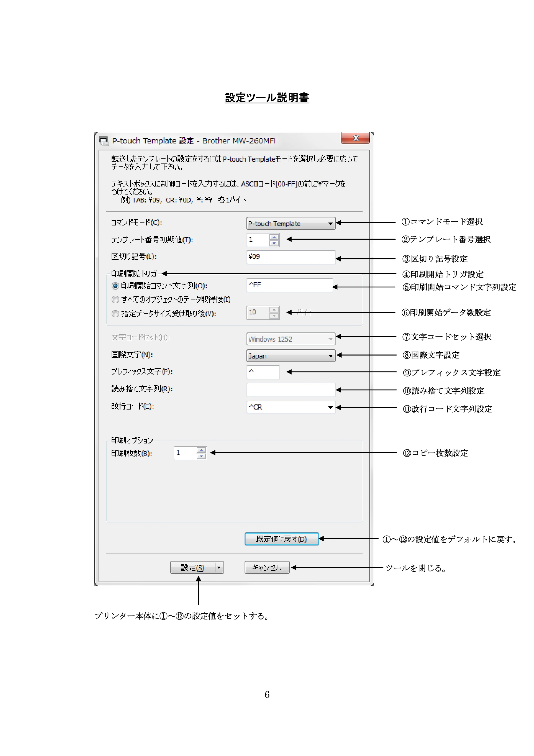Select the 指定データサイズ受け取り後 radio button
The image size is (534, 756).
(115, 313)
